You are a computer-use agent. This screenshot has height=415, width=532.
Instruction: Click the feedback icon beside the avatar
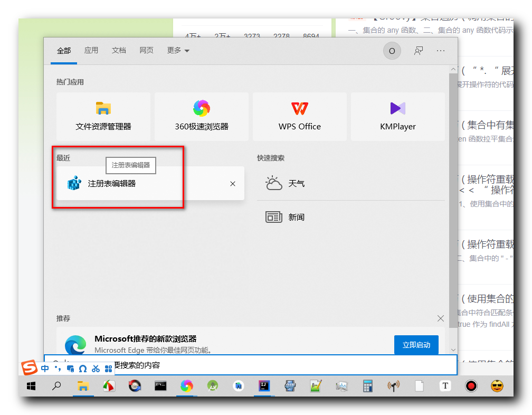tap(418, 51)
